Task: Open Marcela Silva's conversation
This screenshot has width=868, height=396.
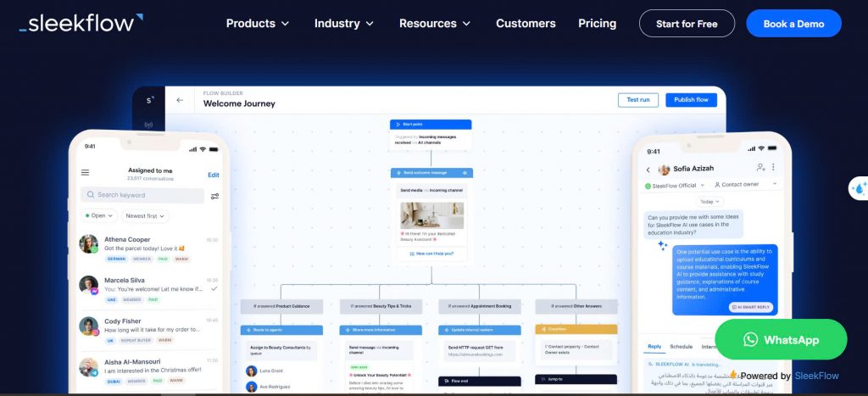Action: [149, 289]
